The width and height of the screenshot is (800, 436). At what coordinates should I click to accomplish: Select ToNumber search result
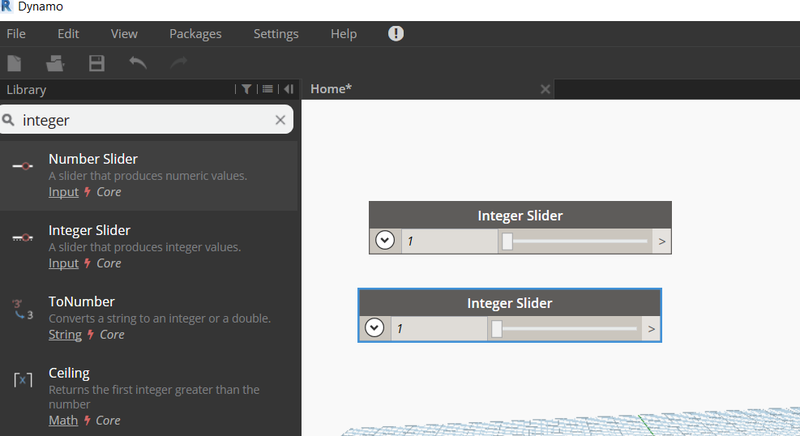click(x=148, y=319)
